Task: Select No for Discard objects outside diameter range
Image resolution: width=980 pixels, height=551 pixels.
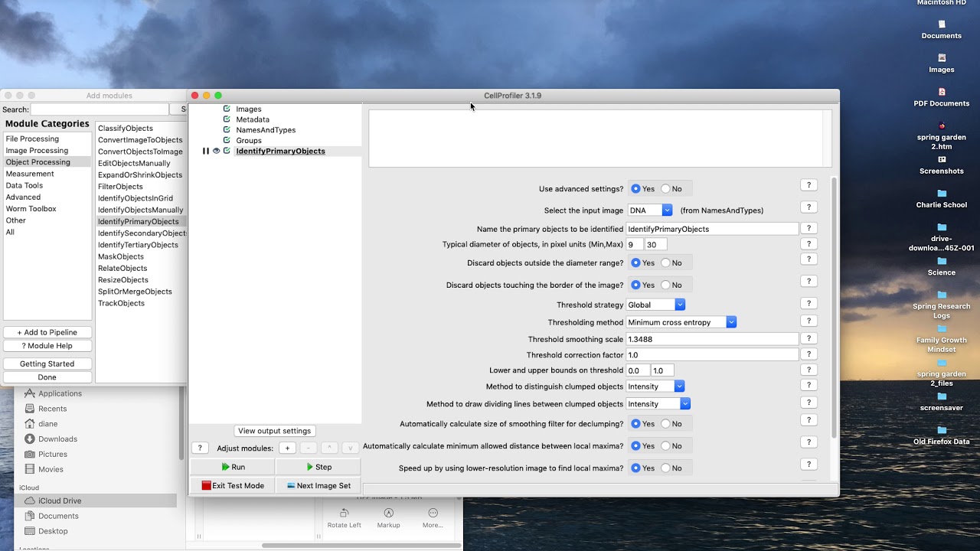Action: point(665,263)
